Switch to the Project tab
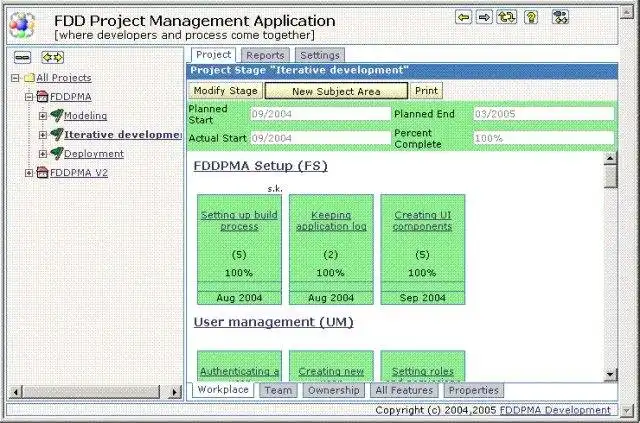This screenshot has width=640, height=423. click(213, 55)
